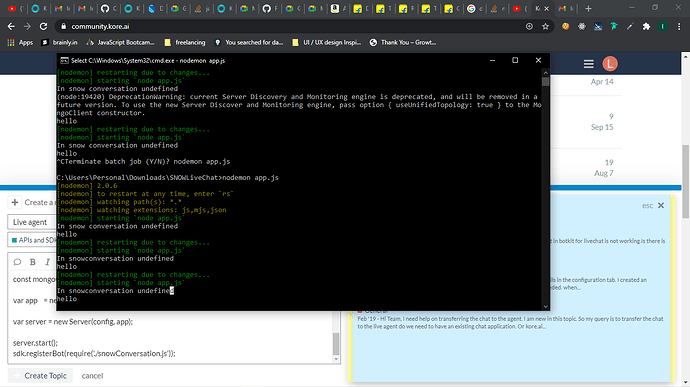Click 'sdk.registerBot' line in editor
The width and height of the screenshot is (690, 387).
[94, 353]
